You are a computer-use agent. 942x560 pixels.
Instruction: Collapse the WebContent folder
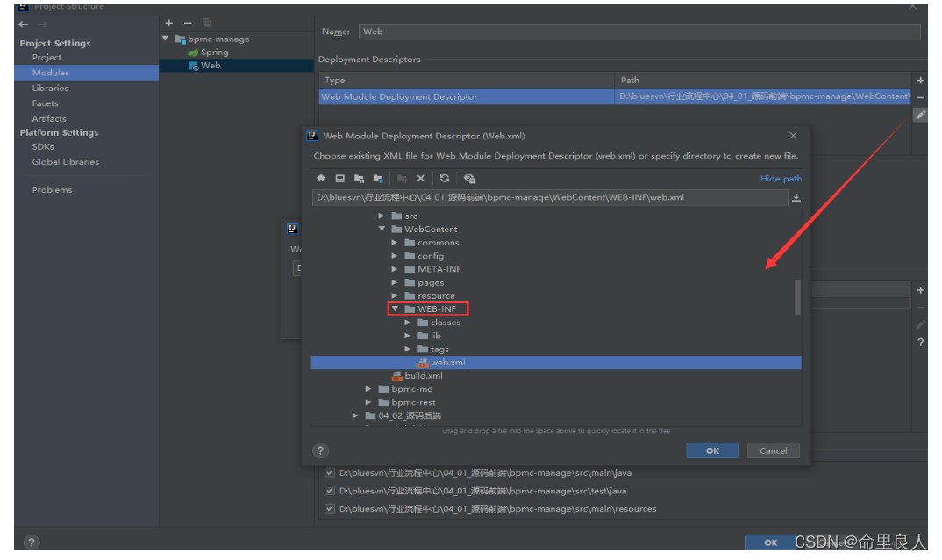tap(382, 229)
